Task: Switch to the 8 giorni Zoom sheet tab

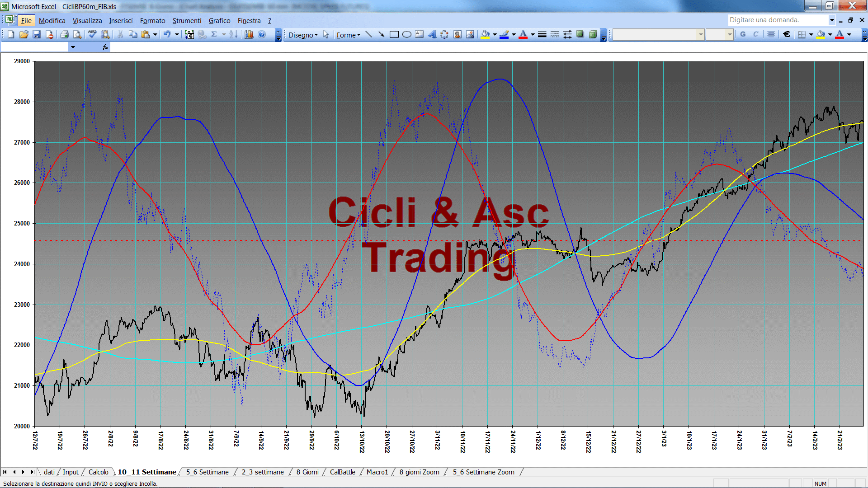Action: (419, 472)
